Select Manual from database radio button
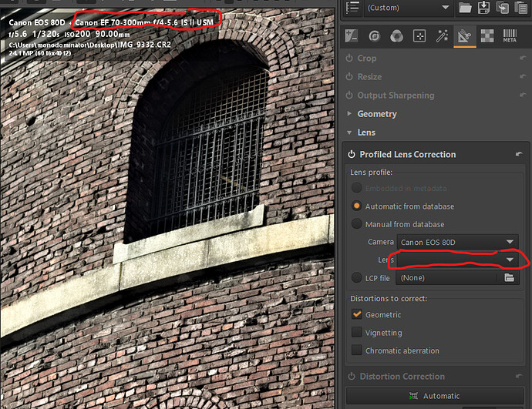 click(x=356, y=224)
